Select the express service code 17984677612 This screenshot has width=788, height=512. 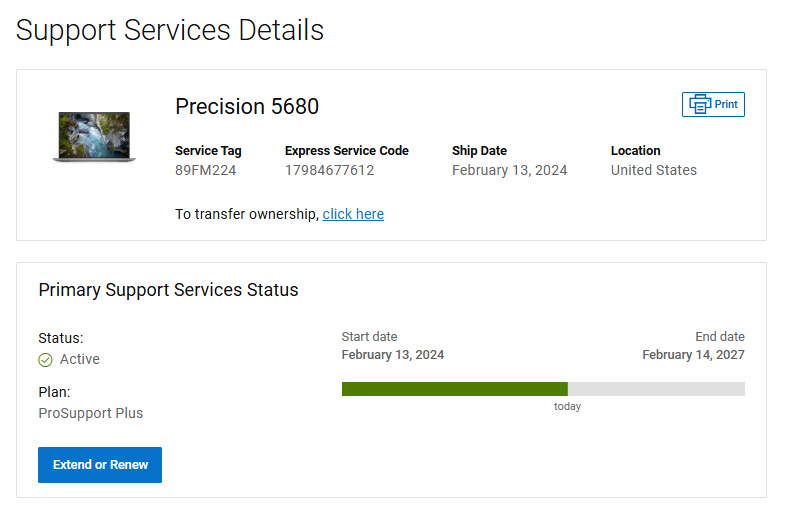click(x=329, y=170)
